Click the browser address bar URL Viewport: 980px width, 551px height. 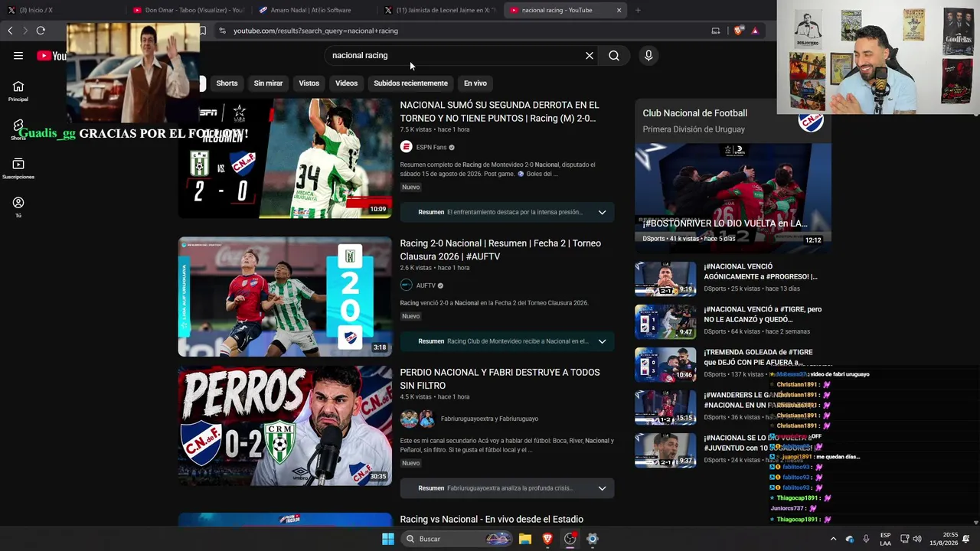pyautogui.click(x=315, y=31)
